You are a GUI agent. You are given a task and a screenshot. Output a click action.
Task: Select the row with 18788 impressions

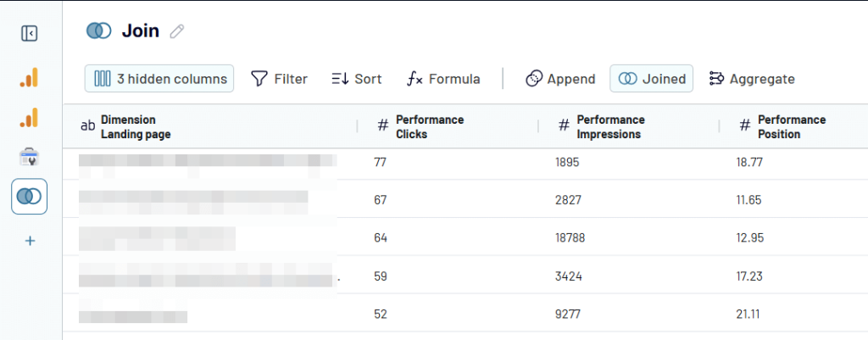tap(465, 237)
